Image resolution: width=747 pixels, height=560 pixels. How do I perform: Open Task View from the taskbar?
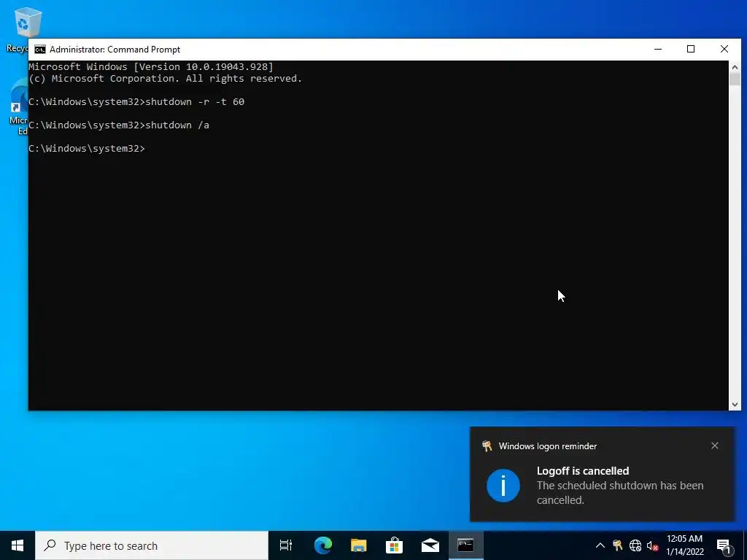(286, 545)
